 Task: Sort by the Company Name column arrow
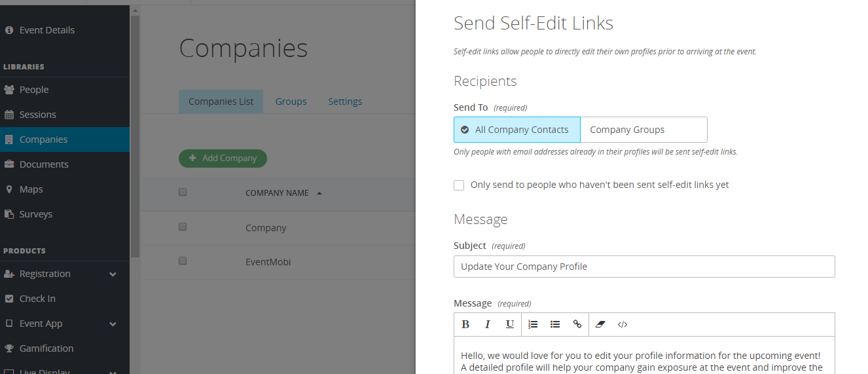319,193
